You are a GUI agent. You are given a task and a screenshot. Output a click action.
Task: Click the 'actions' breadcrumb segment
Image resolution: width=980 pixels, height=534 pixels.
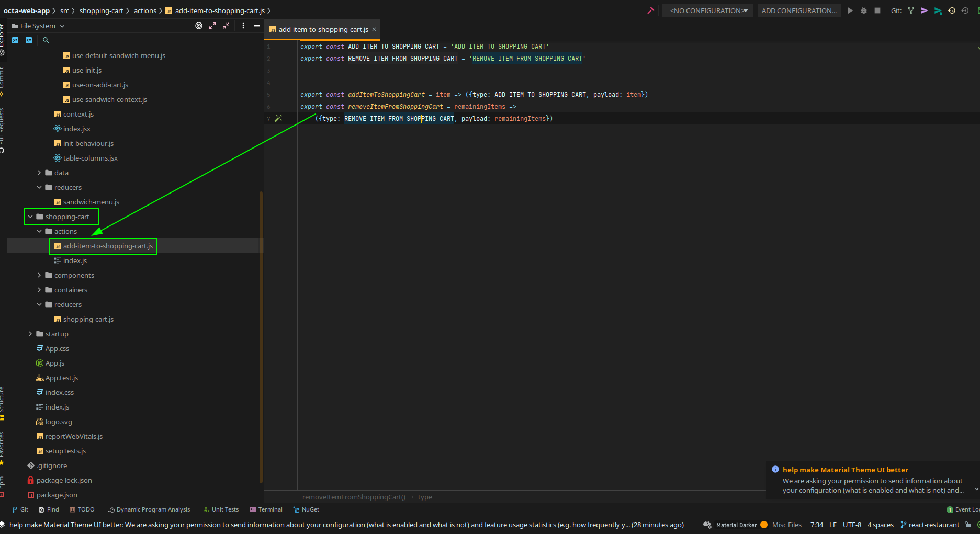[x=145, y=10]
